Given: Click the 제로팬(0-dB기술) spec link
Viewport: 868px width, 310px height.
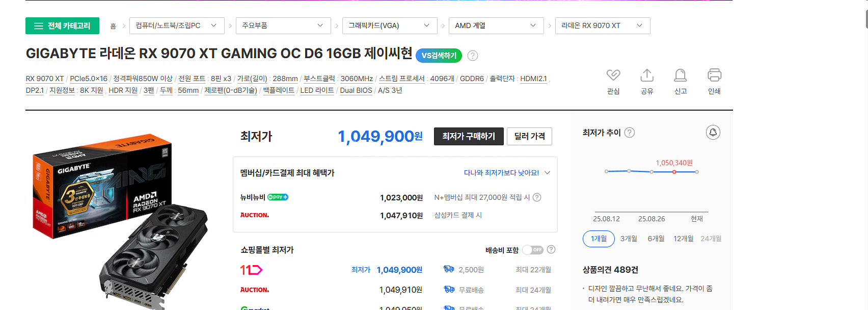Looking at the screenshot, I should pyautogui.click(x=231, y=90).
